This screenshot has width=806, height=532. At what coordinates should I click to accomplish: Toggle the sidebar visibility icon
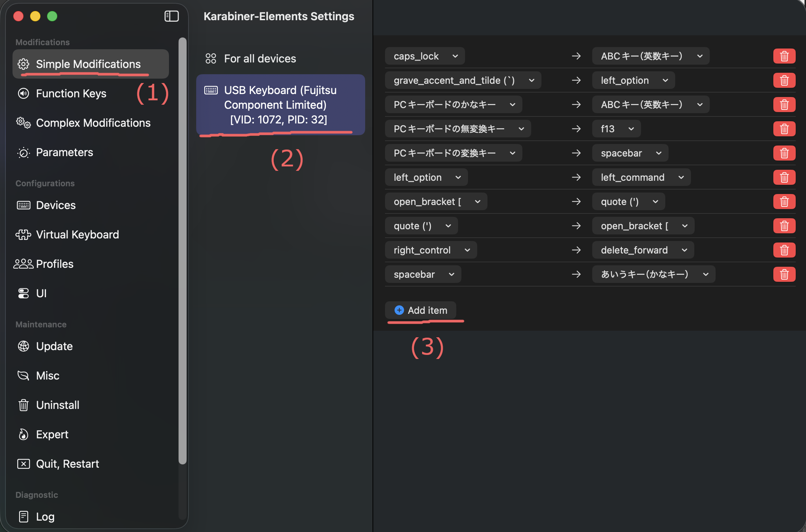172,16
